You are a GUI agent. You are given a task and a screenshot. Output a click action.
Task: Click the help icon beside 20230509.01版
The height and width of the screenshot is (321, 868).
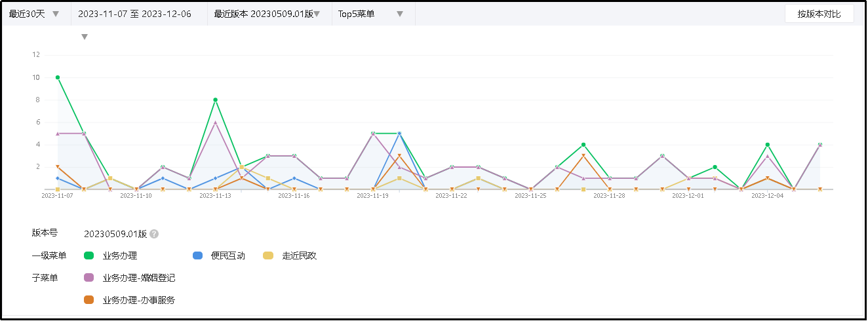coord(154,234)
